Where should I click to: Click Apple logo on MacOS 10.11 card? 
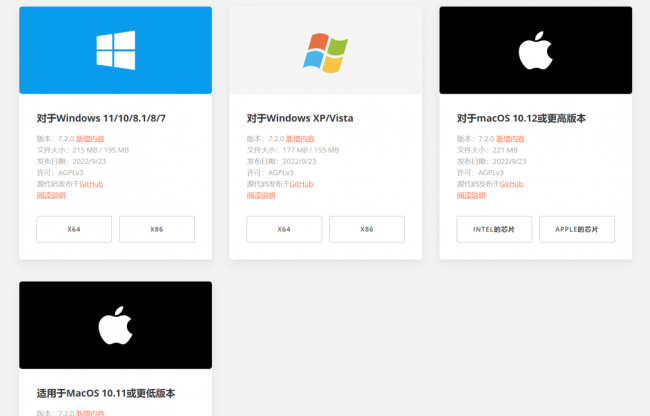[115, 325]
